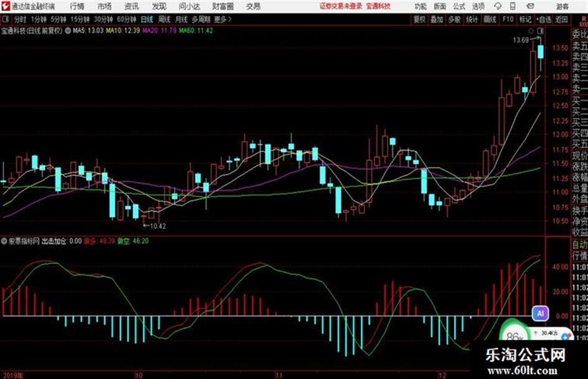
Task: Click the 86% circular speed widget
Action: (x=514, y=331)
